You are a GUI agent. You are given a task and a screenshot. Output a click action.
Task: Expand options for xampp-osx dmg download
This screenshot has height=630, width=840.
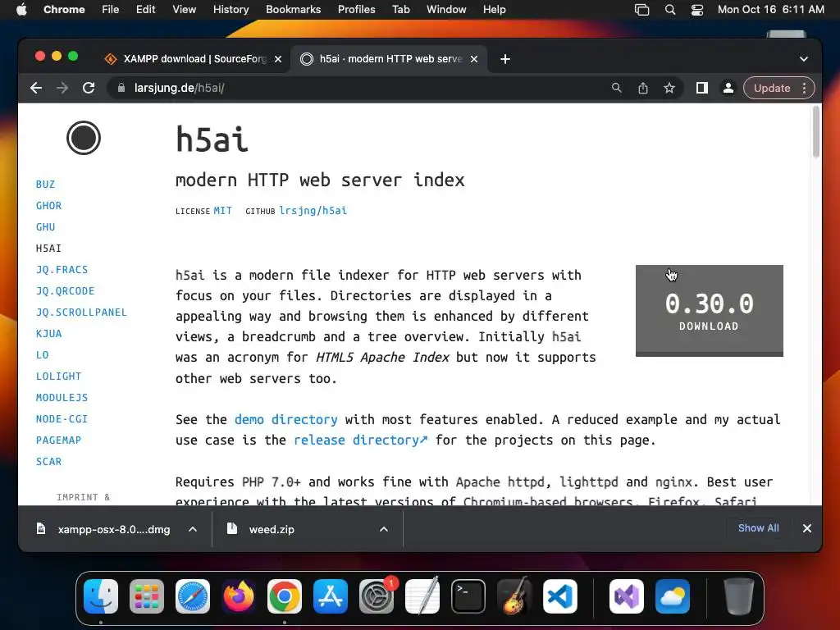coord(193,529)
